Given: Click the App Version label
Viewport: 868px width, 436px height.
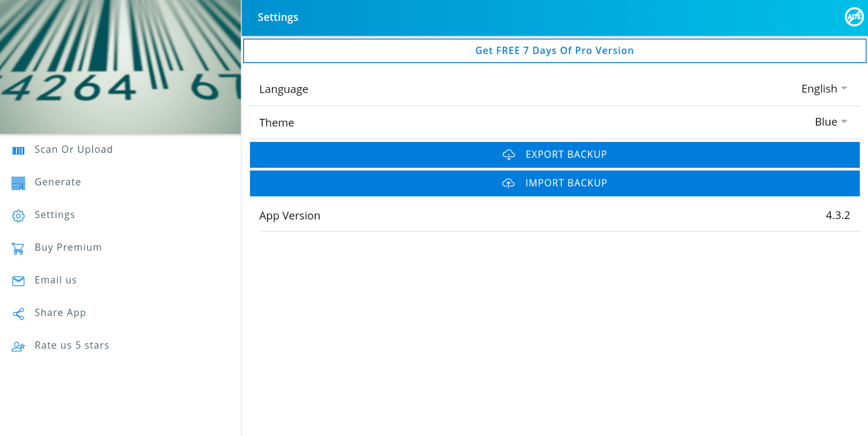Looking at the screenshot, I should [x=290, y=215].
